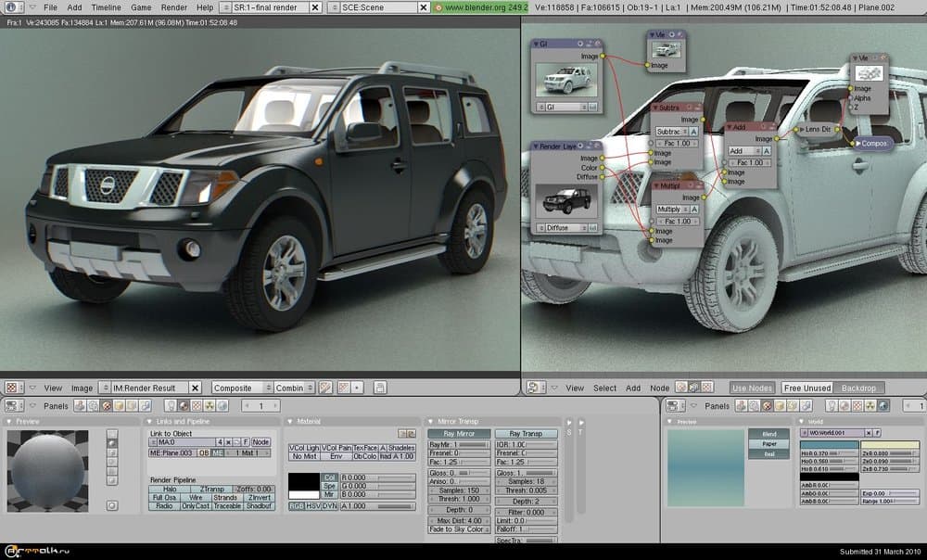The image size is (927, 560).
Task: Select the compositing nodes icon in node editor header
Action: [x=693, y=388]
